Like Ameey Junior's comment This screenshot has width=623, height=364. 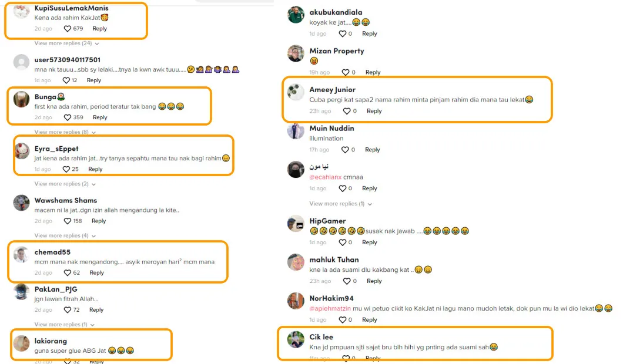coord(347,111)
